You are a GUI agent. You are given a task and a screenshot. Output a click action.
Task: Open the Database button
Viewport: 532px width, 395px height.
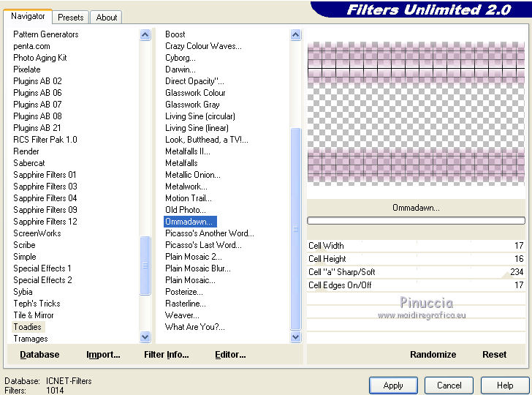(39, 355)
